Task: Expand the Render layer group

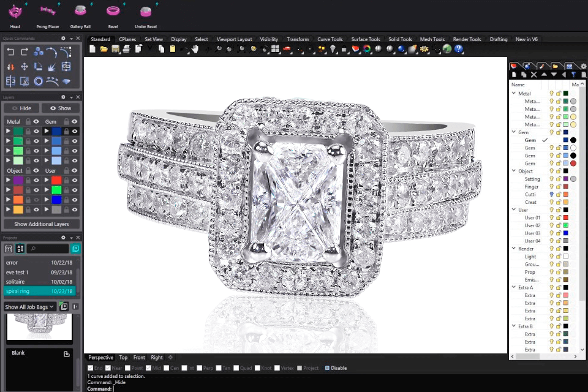Action: [514, 249]
